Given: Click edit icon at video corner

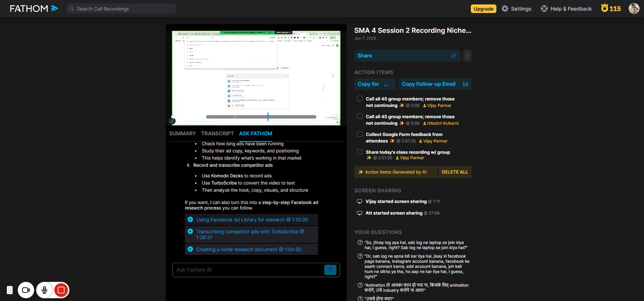Looking at the screenshot, I should click(x=172, y=120).
